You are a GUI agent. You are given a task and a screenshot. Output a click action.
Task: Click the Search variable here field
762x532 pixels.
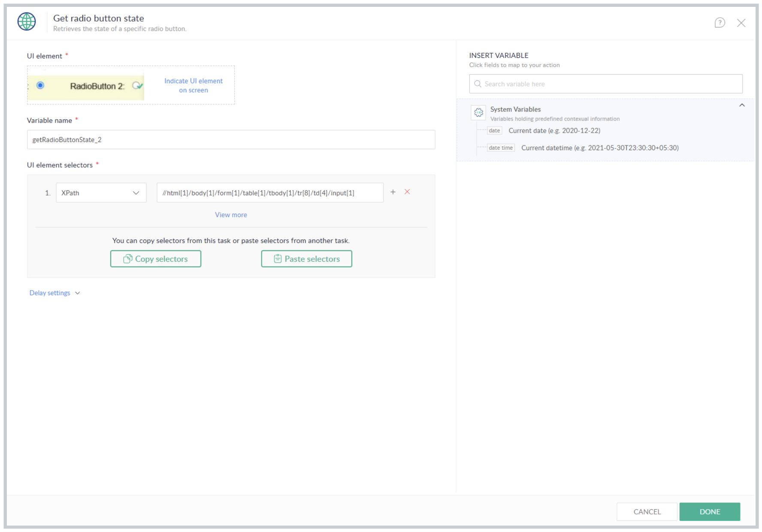coord(606,84)
